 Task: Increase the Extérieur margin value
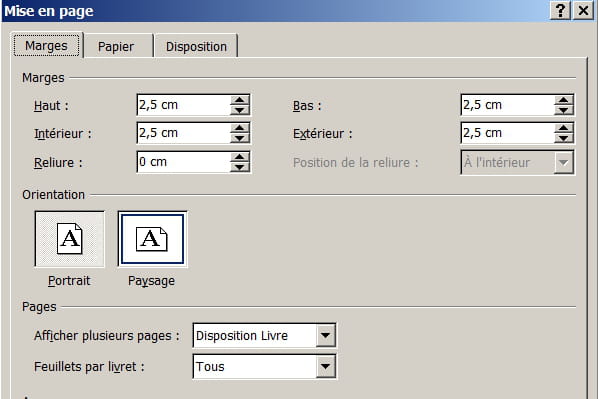(x=564, y=128)
